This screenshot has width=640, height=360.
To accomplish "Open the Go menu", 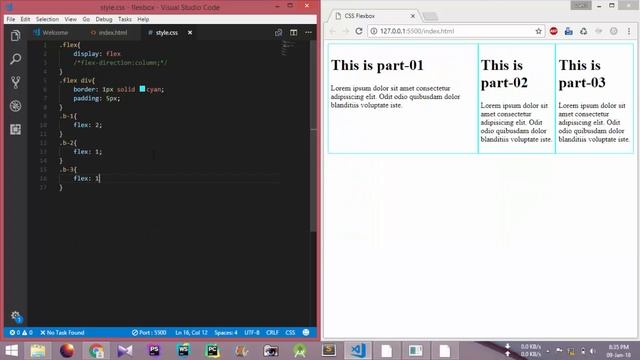I will click(x=86, y=19).
